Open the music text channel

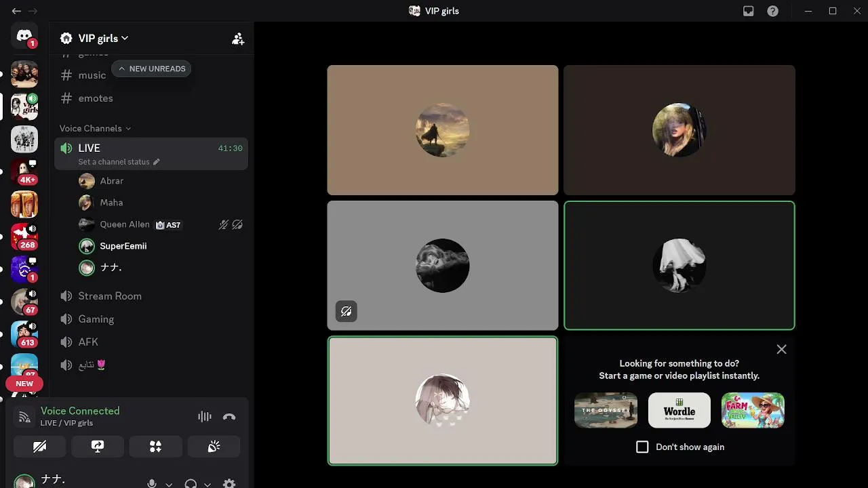pyautogui.click(x=92, y=75)
